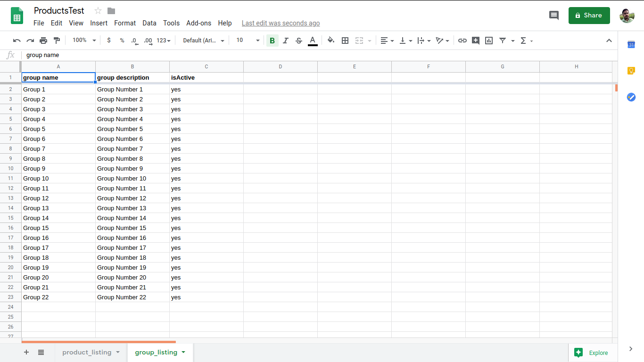The height and width of the screenshot is (362, 644).
Task: Open the text color picker
Action: point(312,41)
